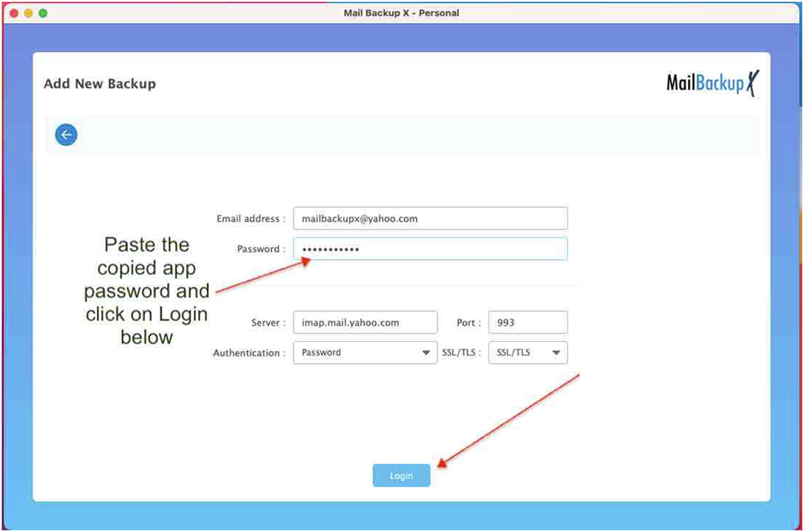Minimize the window with yellow button
The image size is (804, 532).
point(28,13)
